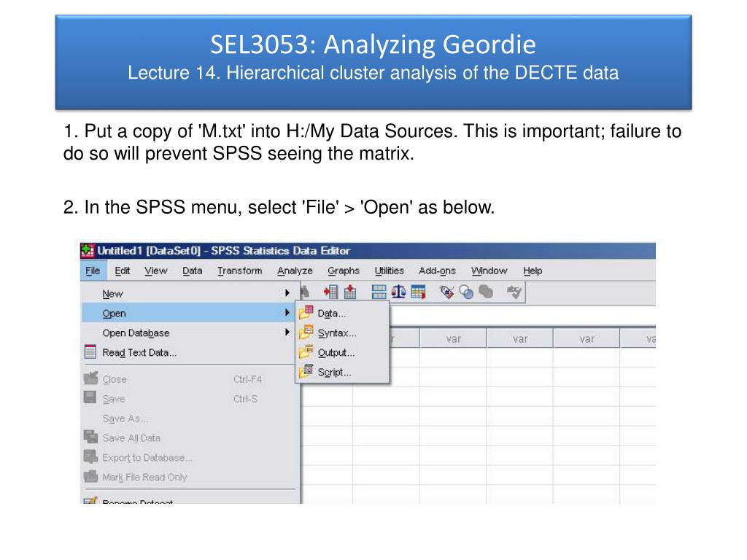
Task: Click the Insert Cases toolbar icon
Action: [x=330, y=292]
